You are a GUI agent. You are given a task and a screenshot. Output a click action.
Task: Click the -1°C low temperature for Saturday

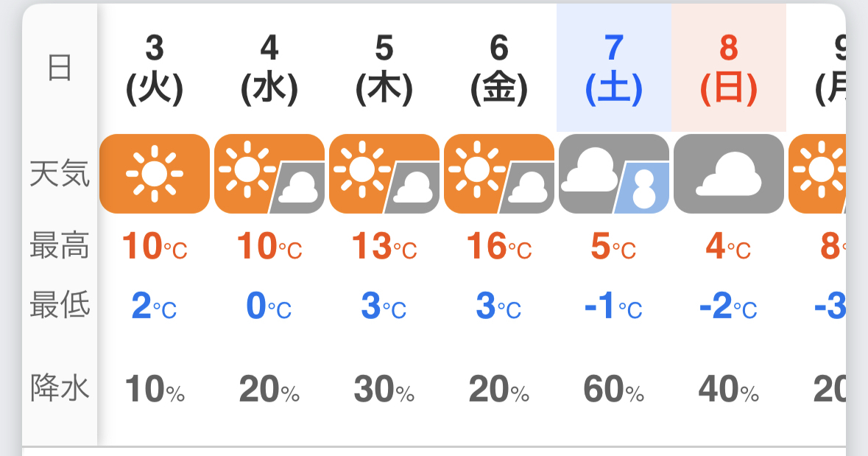[x=614, y=306]
